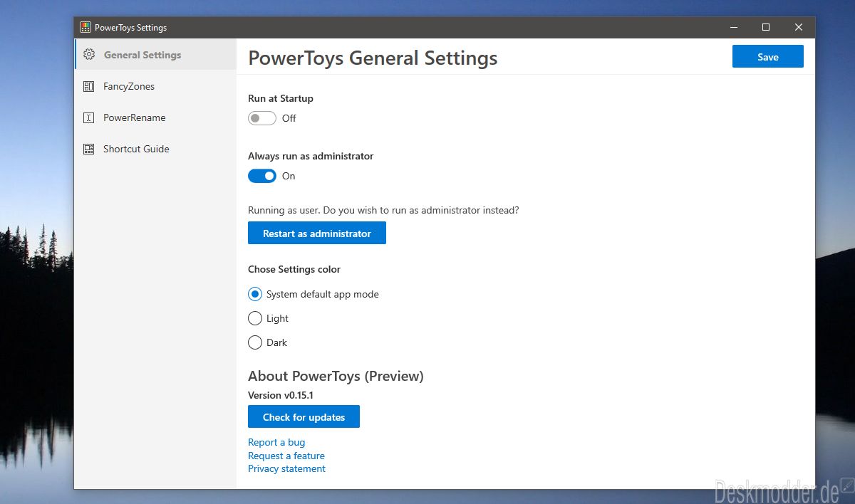Click the PowerToys logo in title bar
Screen dimensions: 855x504
click(85, 28)
